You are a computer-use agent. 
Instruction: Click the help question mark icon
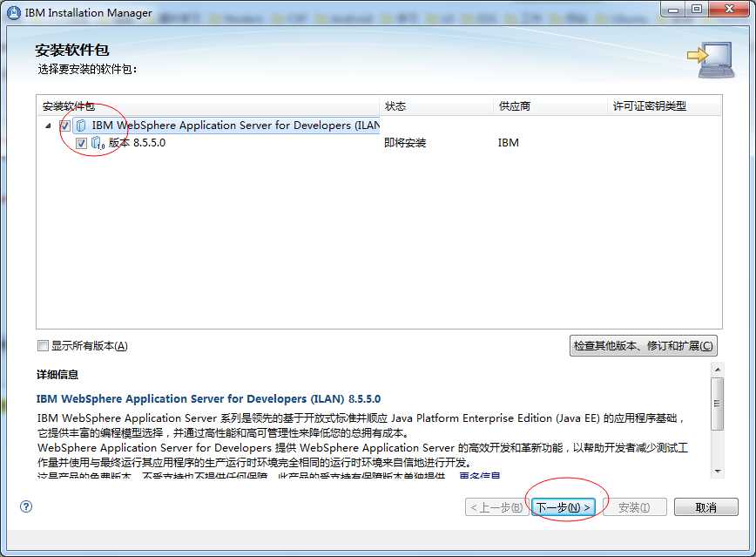pyautogui.click(x=26, y=506)
